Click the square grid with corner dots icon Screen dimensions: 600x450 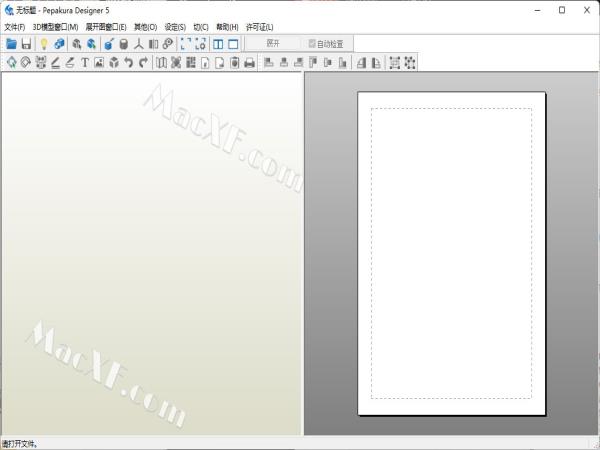395,62
